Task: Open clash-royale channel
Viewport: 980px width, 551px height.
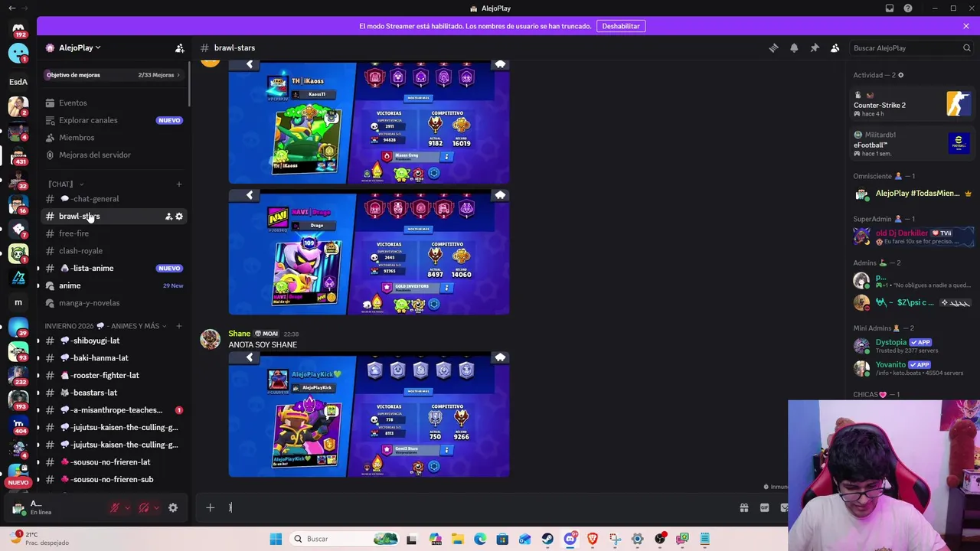Action: [x=113, y=251]
